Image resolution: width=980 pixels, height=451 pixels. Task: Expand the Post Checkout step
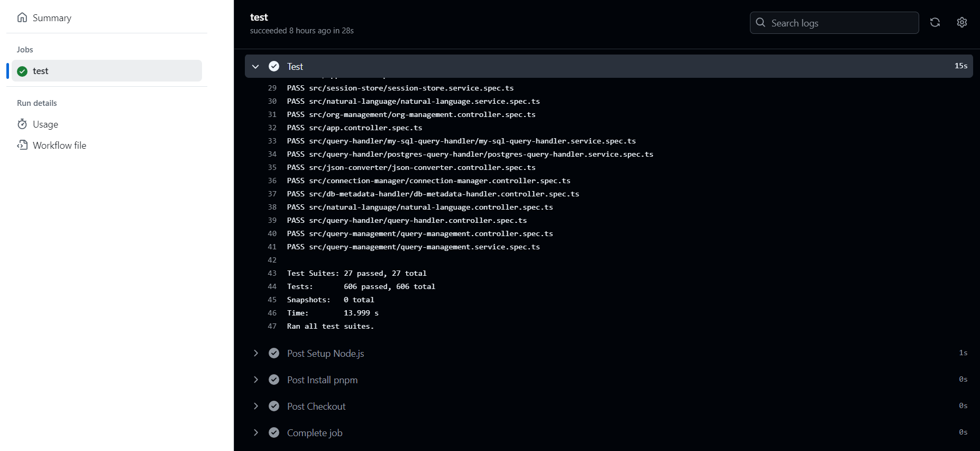256,406
